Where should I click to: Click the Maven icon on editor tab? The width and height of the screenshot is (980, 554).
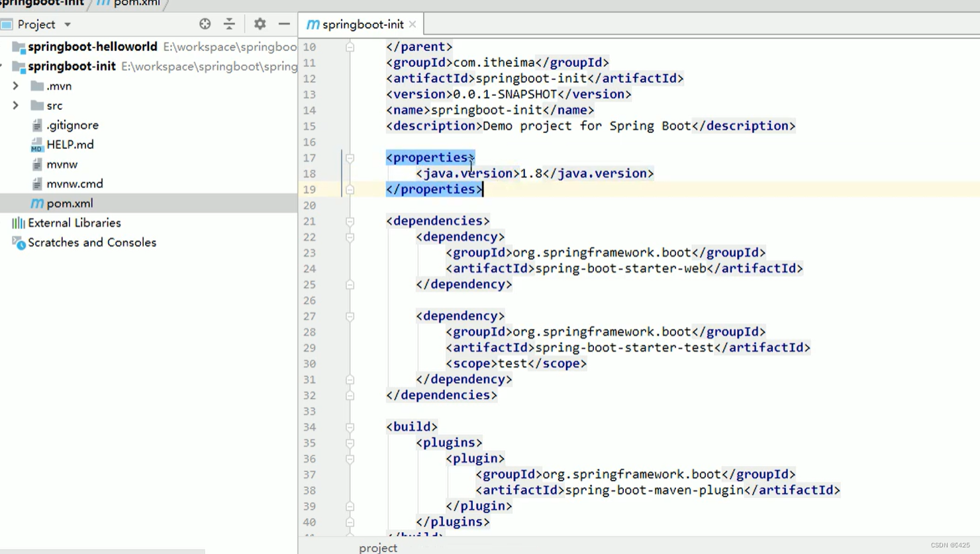tap(313, 24)
